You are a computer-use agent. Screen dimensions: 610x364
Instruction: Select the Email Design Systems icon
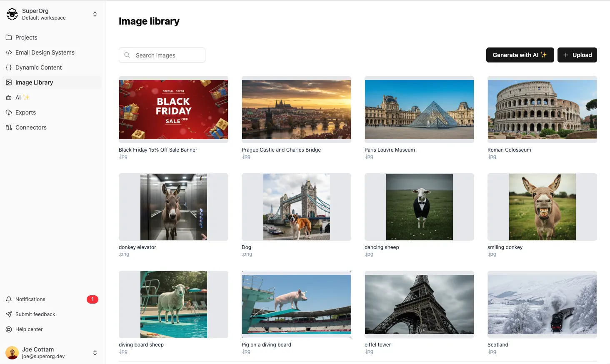coord(9,52)
